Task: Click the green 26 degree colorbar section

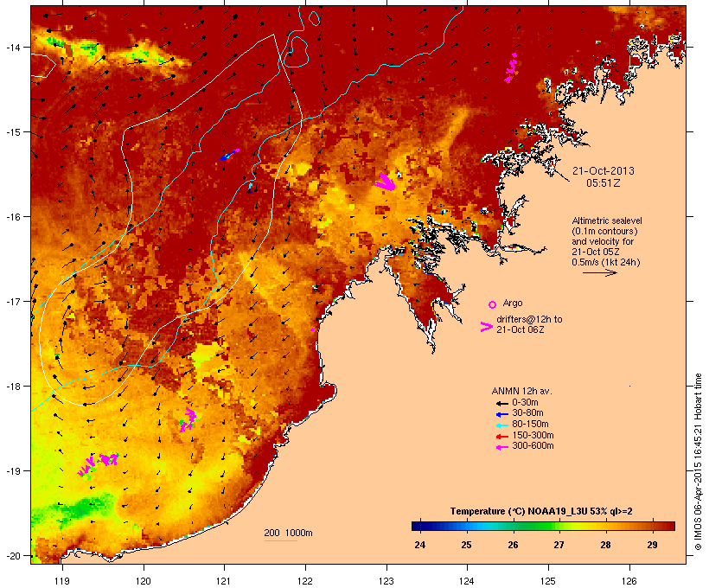Action: 525,526
